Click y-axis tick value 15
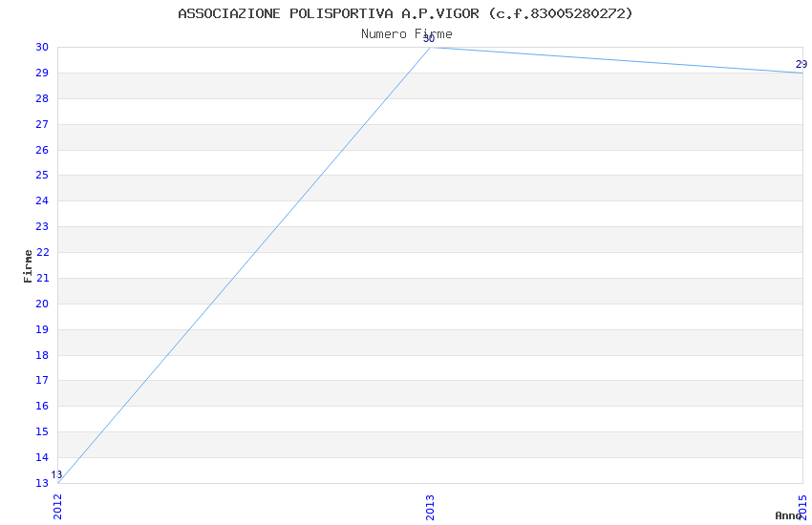This screenshot has height=525, width=812. 42,431
